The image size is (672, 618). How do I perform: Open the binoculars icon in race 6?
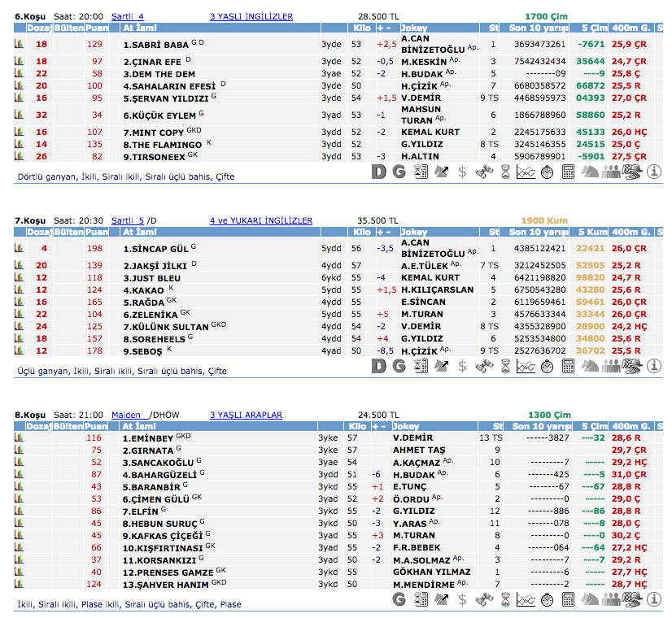[483, 172]
